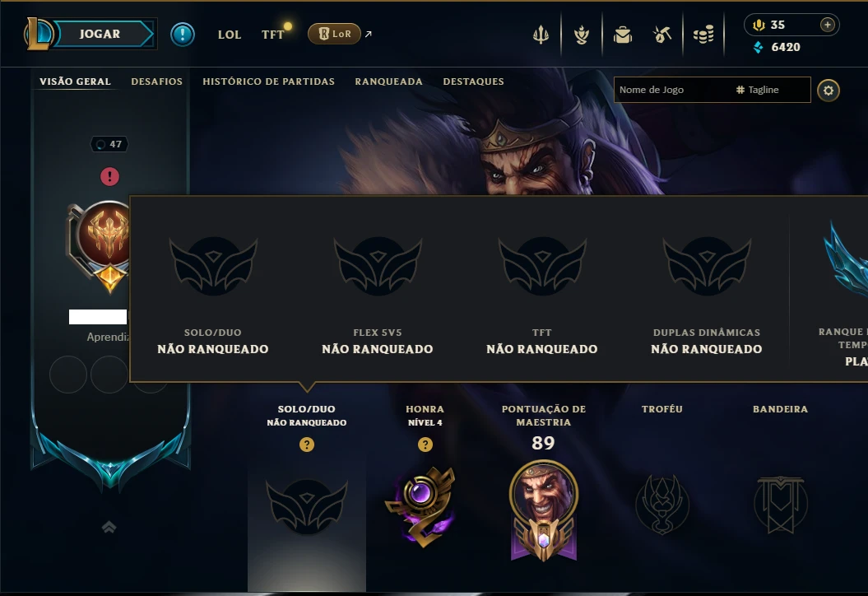Open profile settings gear icon

pyautogui.click(x=829, y=91)
